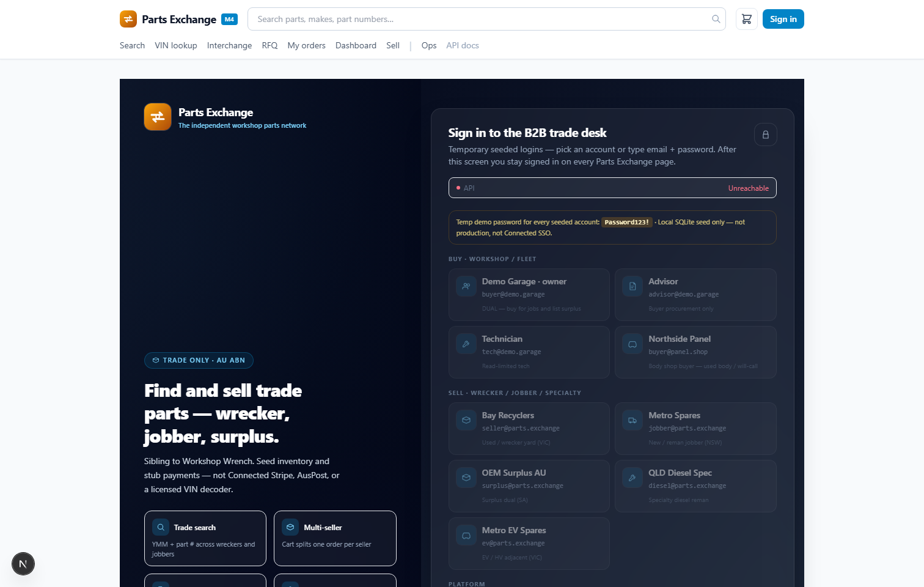This screenshot has height=587, width=924.
Task: Go to the Interchange nav item
Action: [229, 45]
